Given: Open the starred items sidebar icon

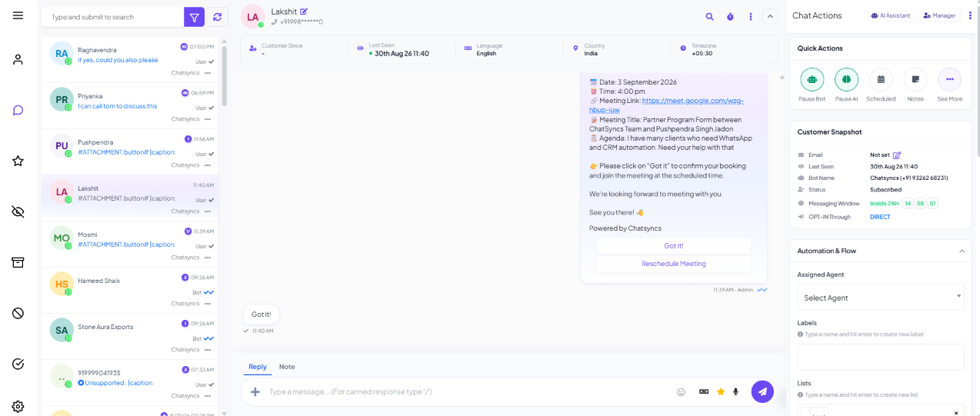Looking at the screenshot, I should point(18,161).
